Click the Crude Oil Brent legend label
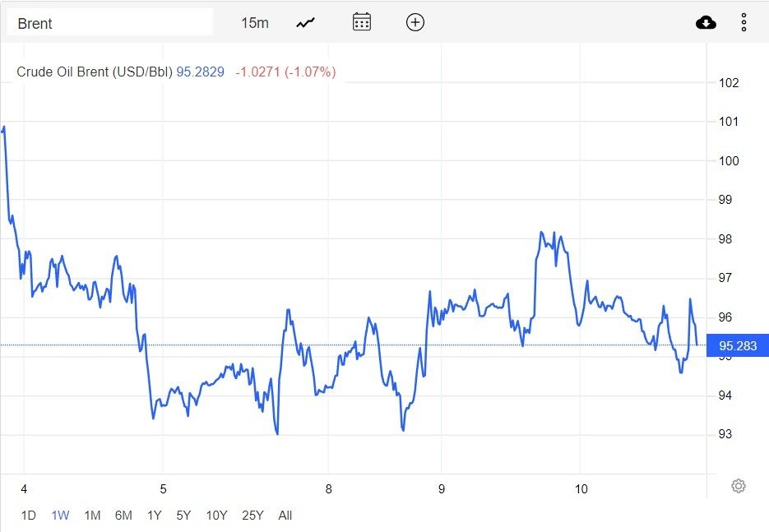 coord(95,72)
